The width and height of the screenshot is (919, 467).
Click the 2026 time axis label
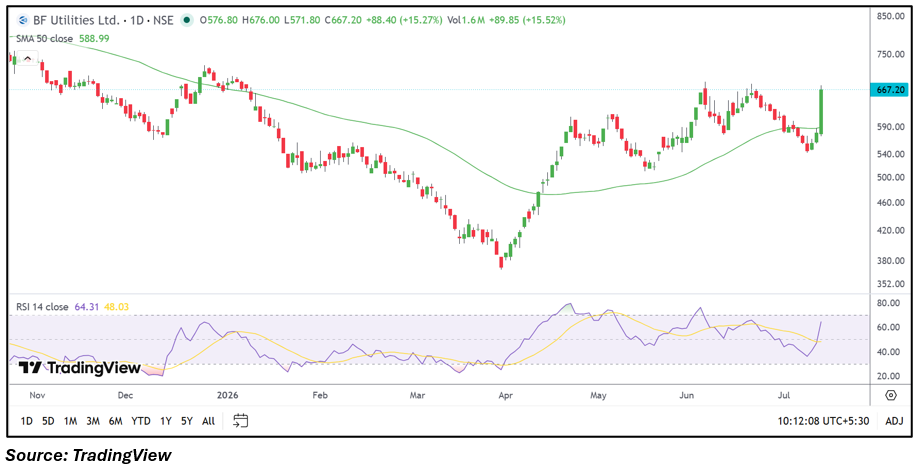225,396
